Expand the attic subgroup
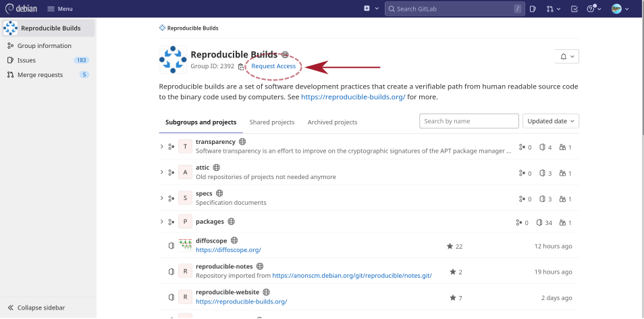 161,172
